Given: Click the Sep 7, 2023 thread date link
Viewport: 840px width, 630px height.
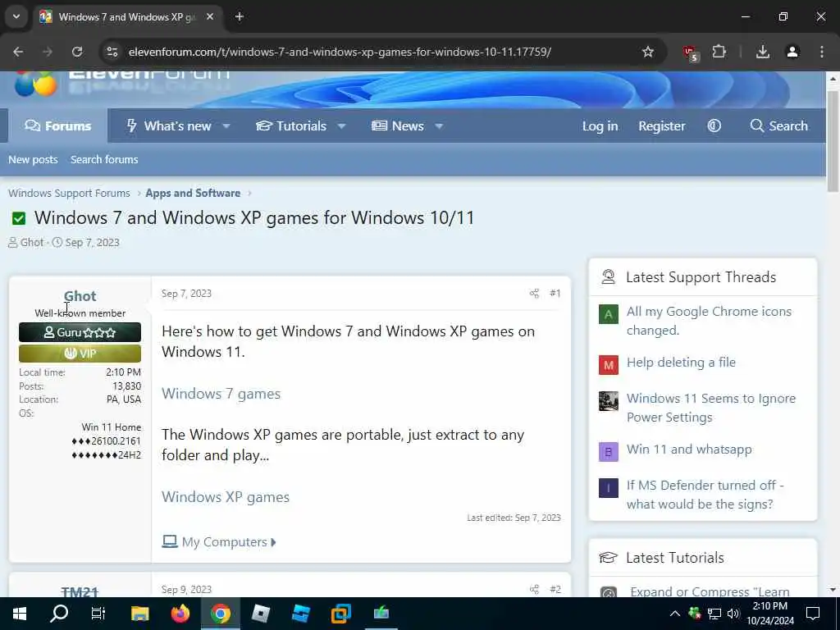Looking at the screenshot, I should pos(92,243).
